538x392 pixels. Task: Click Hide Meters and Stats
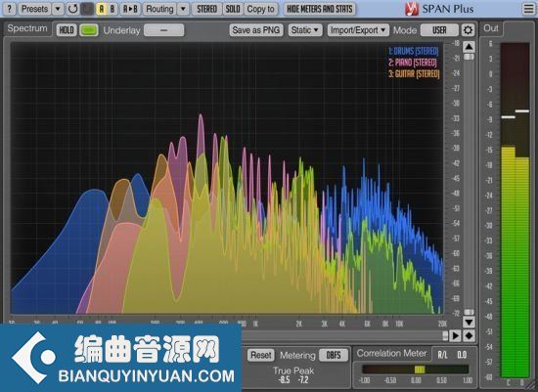point(320,9)
